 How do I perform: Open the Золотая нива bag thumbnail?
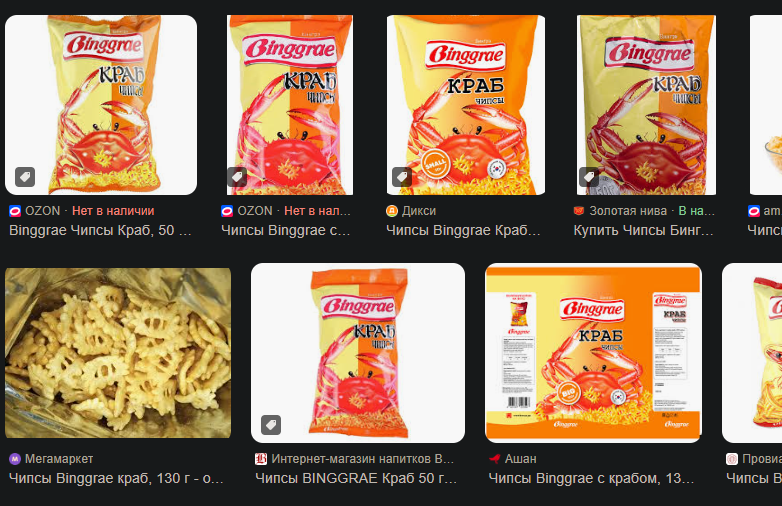click(646, 105)
